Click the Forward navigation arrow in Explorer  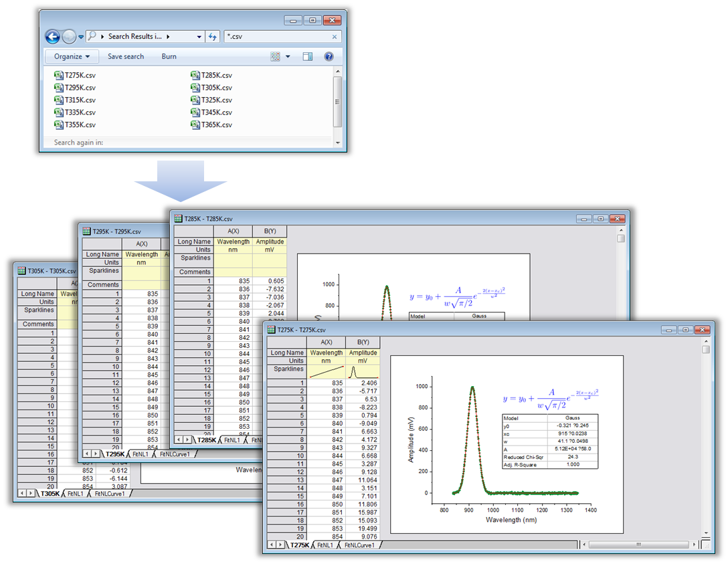click(70, 36)
